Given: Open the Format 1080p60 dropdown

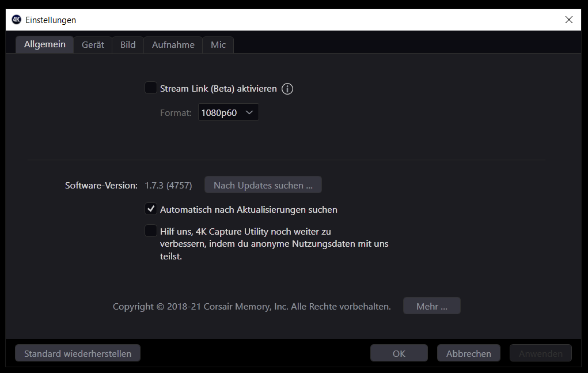Looking at the screenshot, I should [229, 112].
